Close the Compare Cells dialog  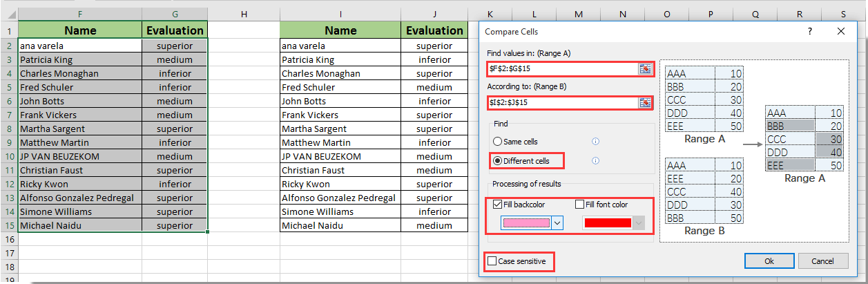(x=840, y=31)
